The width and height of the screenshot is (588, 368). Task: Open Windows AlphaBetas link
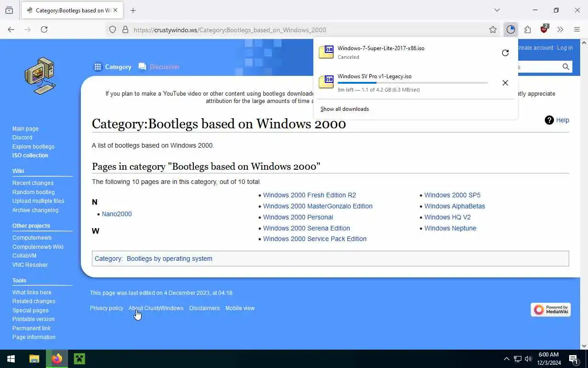click(x=455, y=206)
